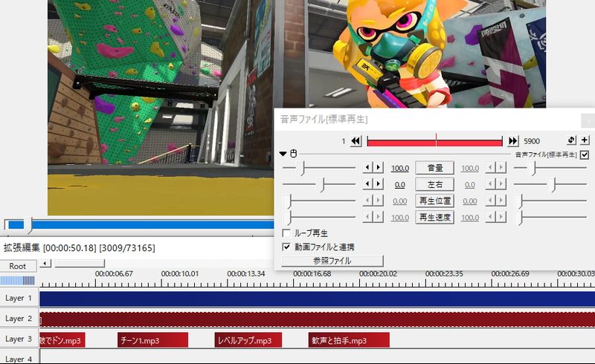Screen dimensions: 595x364
Task: Click the circular arrows icon beside 5900
Action: tap(571, 140)
